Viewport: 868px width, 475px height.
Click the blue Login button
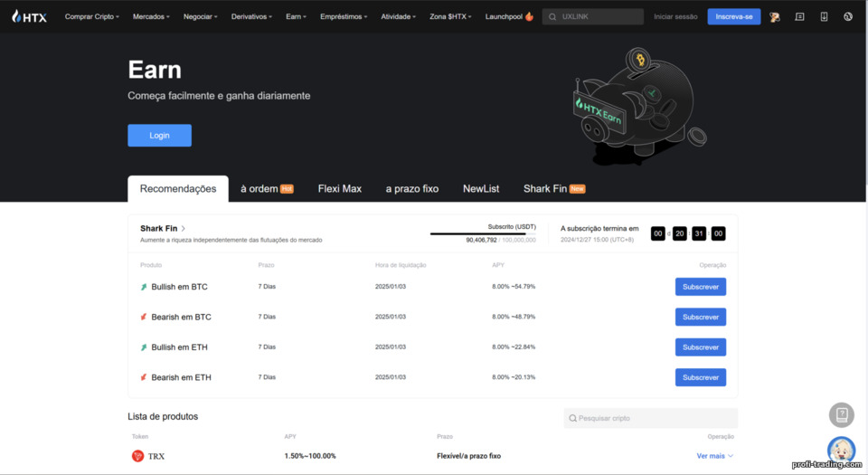(159, 135)
